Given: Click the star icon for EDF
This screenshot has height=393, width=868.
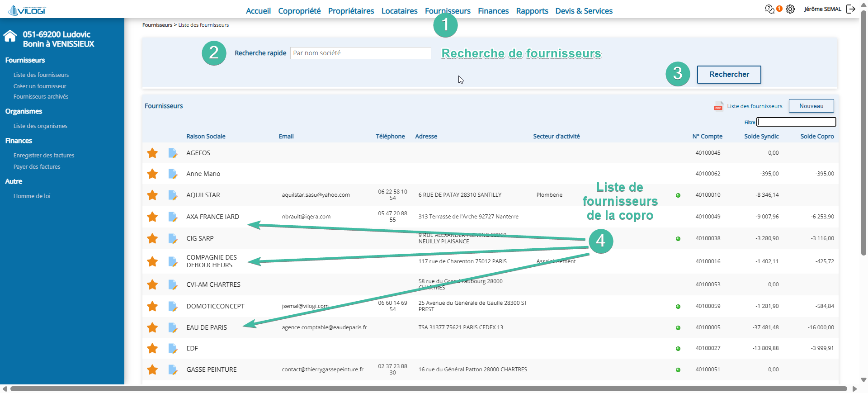Looking at the screenshot, I should pos(152,348).
